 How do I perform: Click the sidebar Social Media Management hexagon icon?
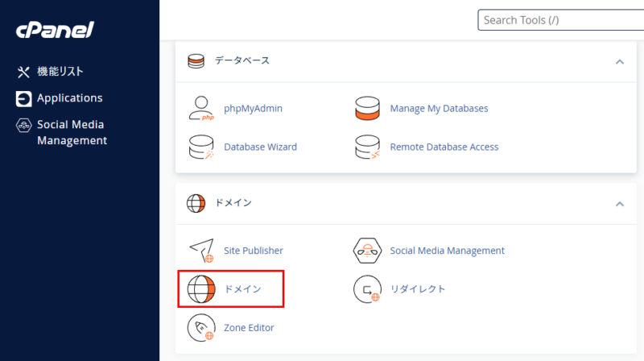(23, 126)
